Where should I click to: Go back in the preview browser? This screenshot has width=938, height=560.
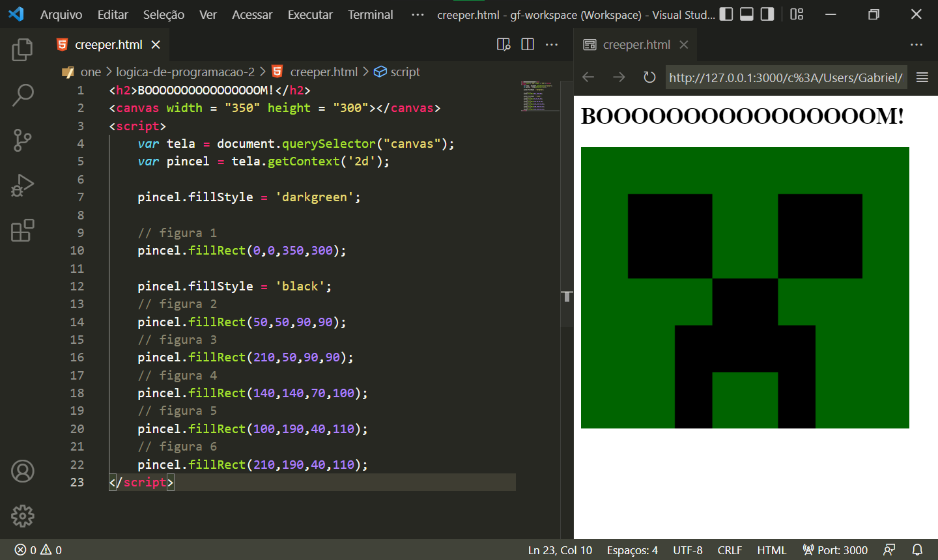tap(589, 77)
